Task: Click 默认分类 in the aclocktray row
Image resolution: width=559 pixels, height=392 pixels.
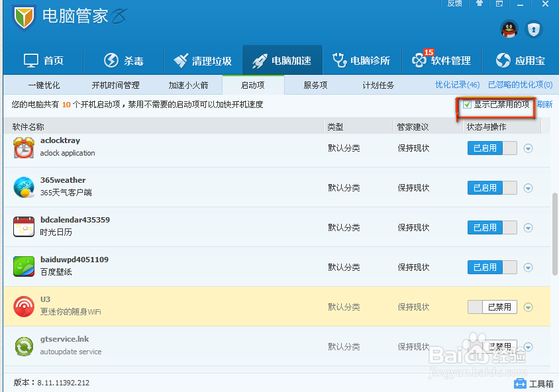Action: coord(344,148)
